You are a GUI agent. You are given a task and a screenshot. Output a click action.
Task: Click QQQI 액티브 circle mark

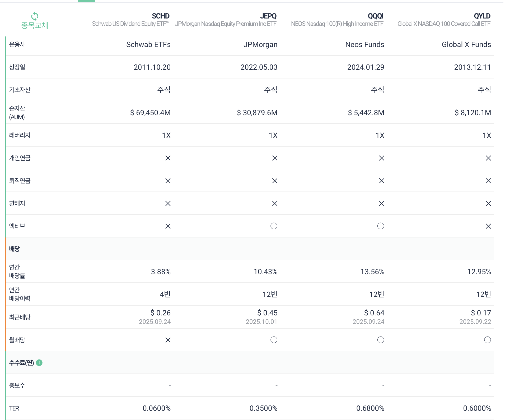(381, 226)
